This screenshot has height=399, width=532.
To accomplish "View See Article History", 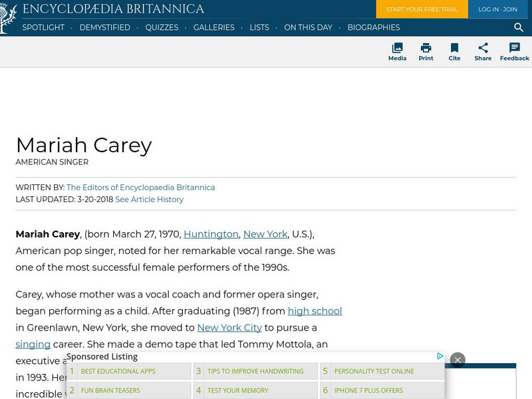I will pos(149,199).
